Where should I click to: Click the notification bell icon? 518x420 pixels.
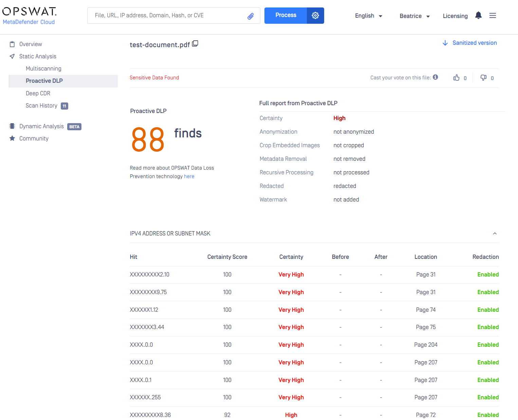click(478, 15)
